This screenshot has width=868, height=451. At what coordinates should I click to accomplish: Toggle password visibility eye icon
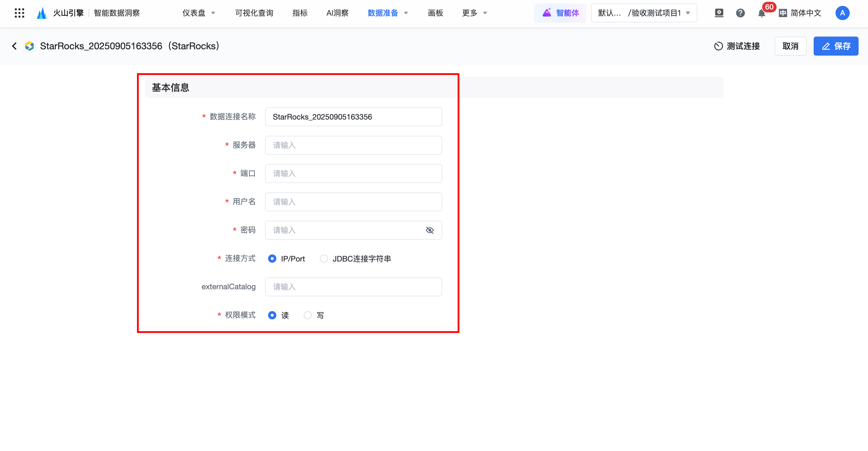[430, 231]
